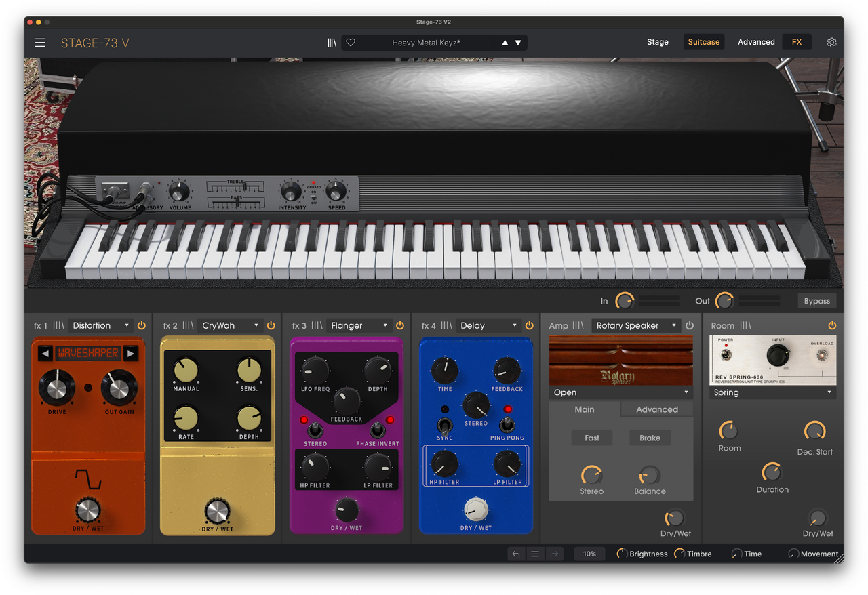Click the vibrato INTENSITY knob on the piano
868x595 pixels.
[291, 192]
